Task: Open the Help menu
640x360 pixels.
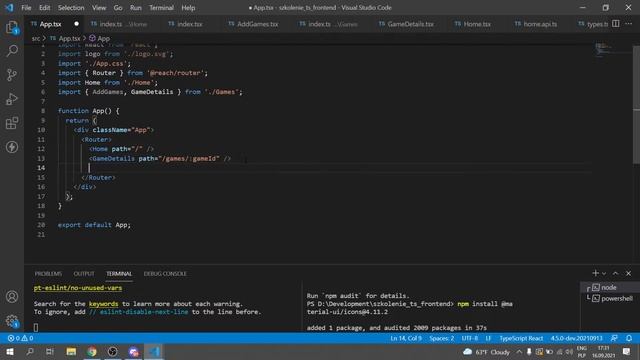Action: (188, 8)
